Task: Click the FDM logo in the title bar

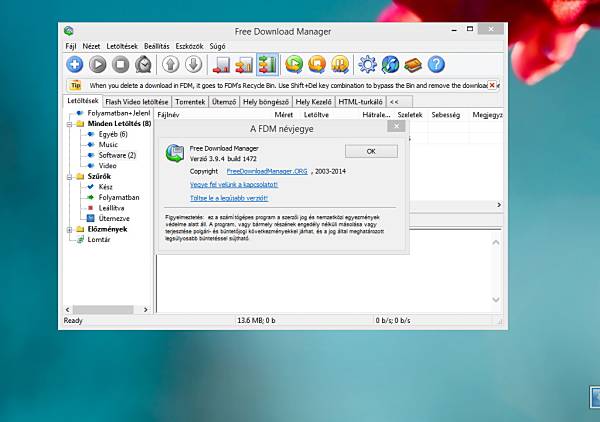Action: click(68, 31)
